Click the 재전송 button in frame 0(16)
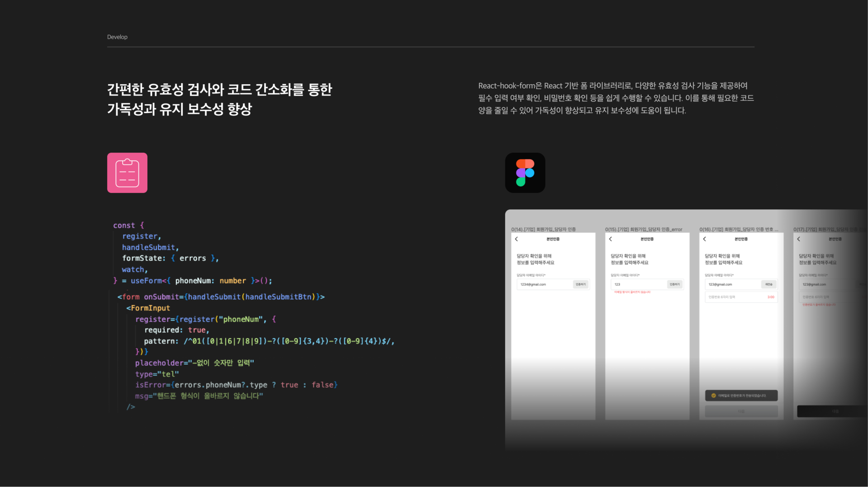The width and height of the screenshot is (868, 487). click(x=768, y=284)
